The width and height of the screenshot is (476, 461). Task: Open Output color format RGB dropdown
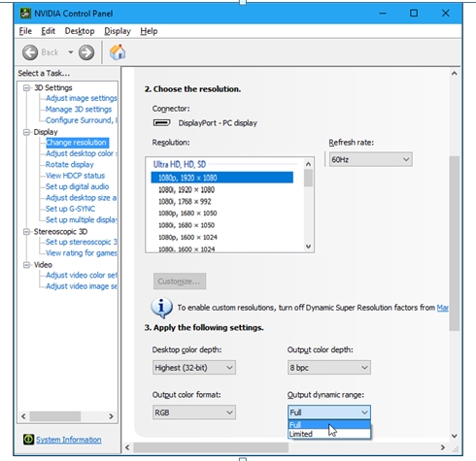point(194,412)
